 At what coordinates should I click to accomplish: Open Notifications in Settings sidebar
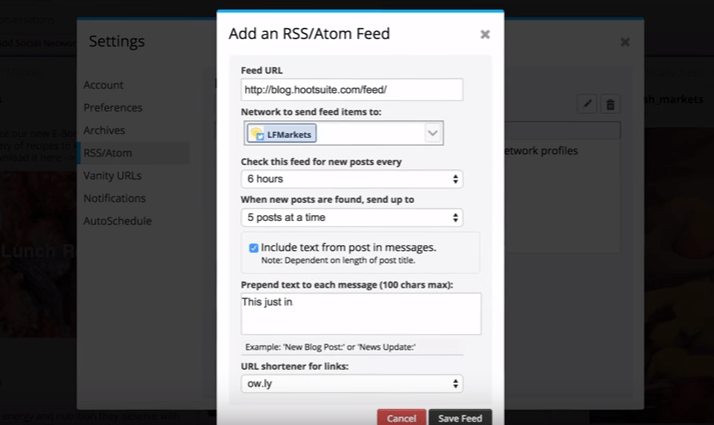point(115,199)
